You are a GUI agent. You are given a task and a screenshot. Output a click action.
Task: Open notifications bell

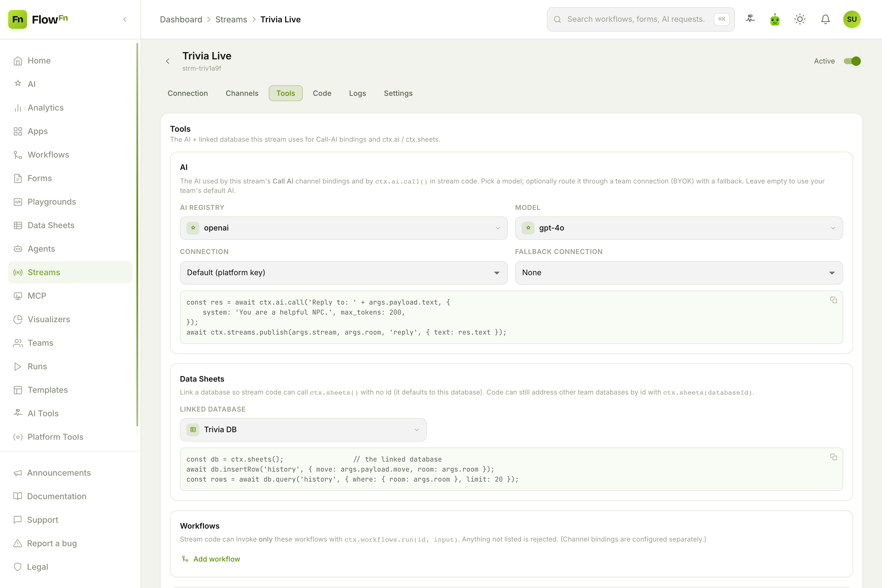[825, 19]
